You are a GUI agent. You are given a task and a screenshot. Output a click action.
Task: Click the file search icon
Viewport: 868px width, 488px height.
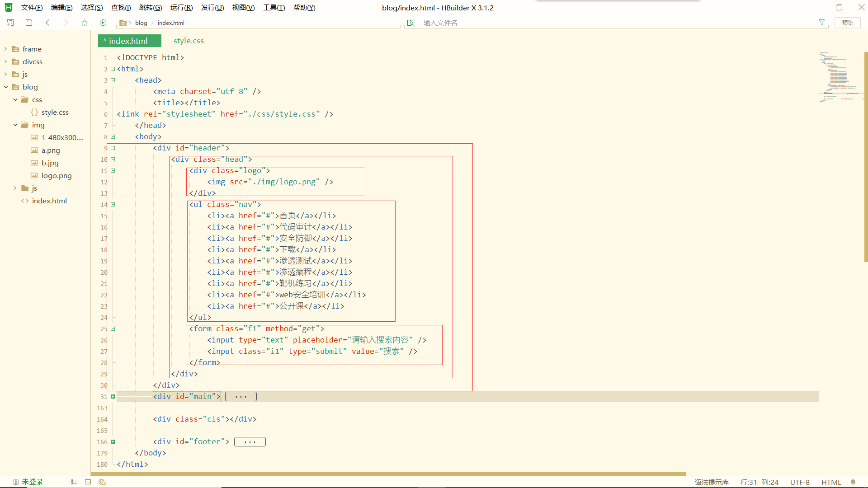pos(410,23)
